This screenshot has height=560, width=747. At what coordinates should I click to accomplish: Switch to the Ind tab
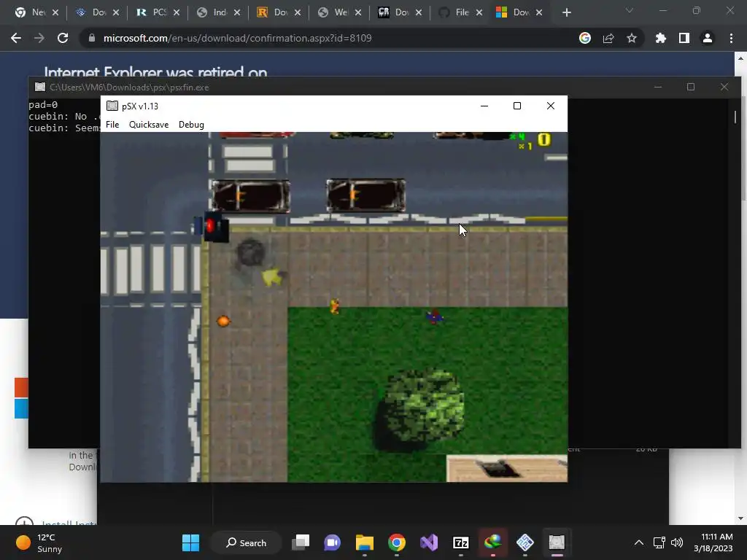[x=218, y=12]
